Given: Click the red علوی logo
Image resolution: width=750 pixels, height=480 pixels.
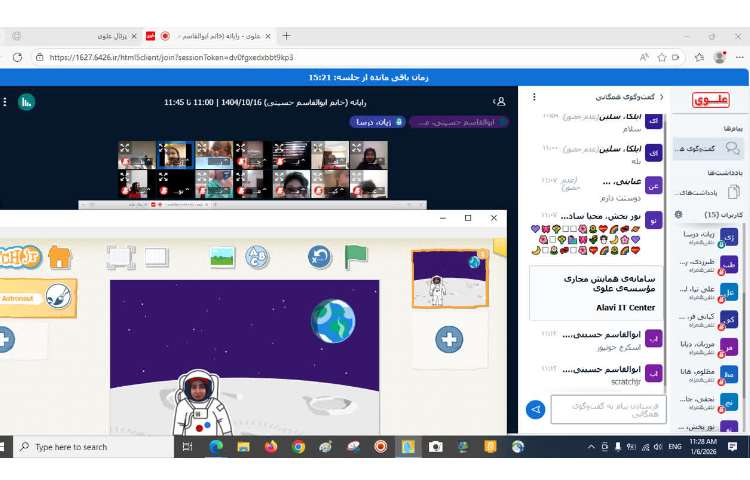Looking at the screenshot, I should 711,100.
